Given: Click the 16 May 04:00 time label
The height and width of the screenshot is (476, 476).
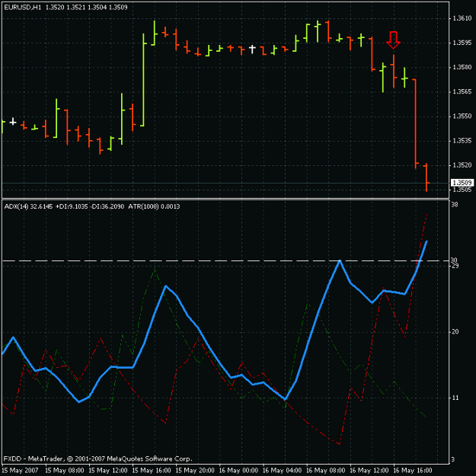Looking at the screenshot, I should pos(282,471).
